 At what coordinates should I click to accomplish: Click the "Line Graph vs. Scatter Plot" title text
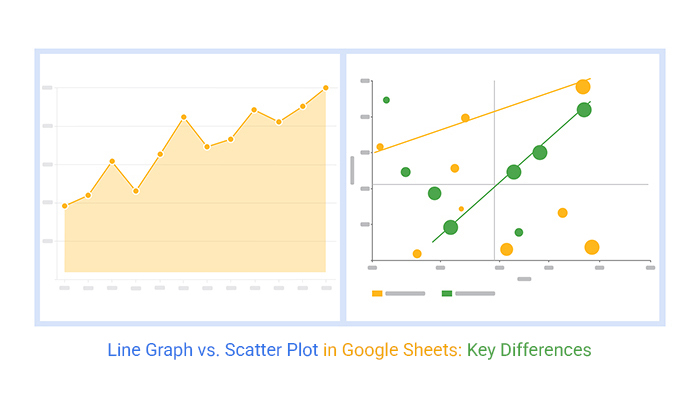click(213, 351)
